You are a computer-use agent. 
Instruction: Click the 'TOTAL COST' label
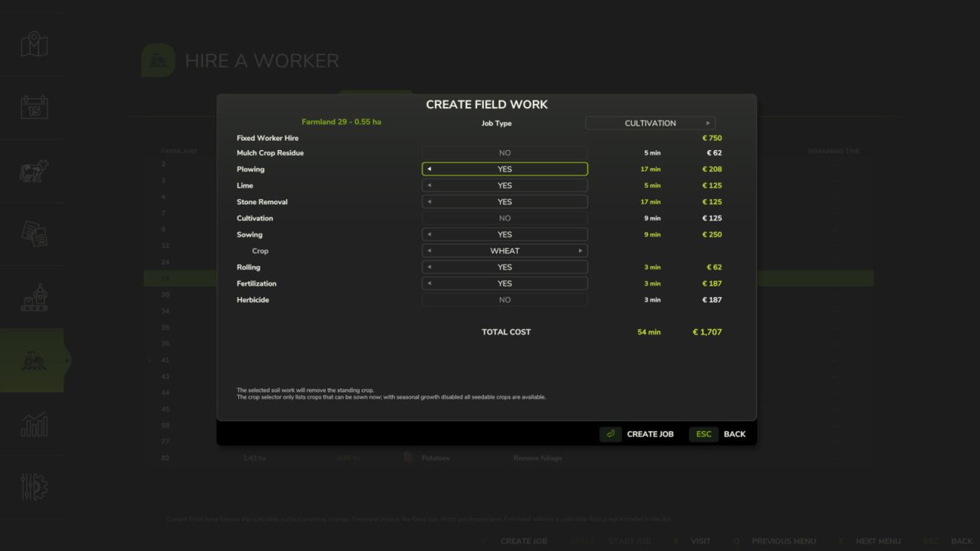point(506,332)
